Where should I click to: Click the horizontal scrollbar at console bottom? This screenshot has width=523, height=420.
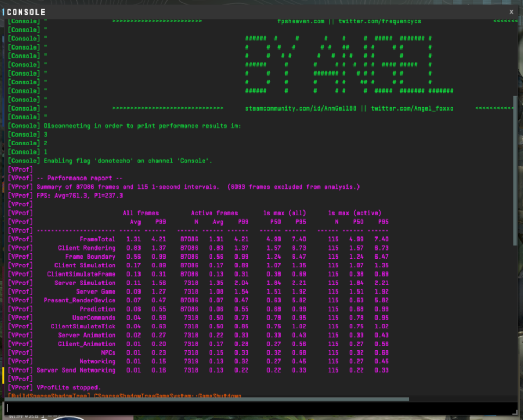(207, 399)
